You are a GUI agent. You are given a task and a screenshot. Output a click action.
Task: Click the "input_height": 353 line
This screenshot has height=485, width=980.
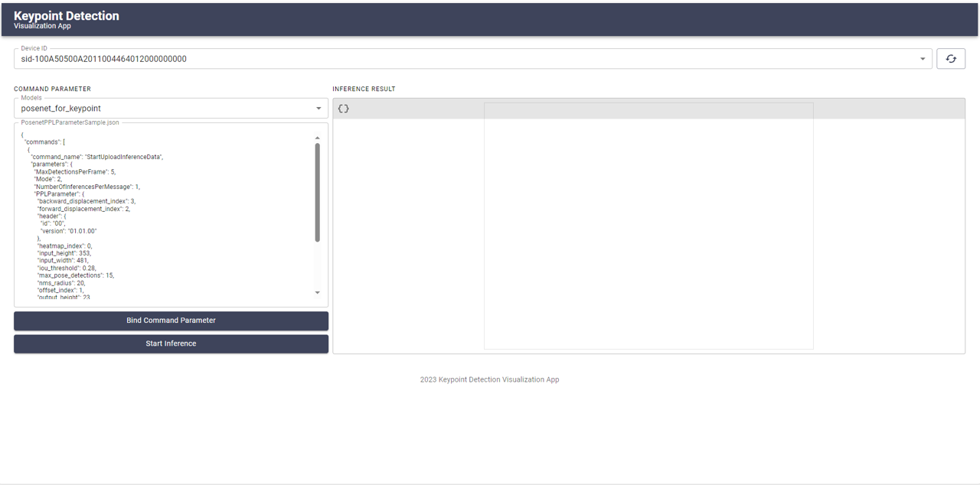click(x=64, y=253)
